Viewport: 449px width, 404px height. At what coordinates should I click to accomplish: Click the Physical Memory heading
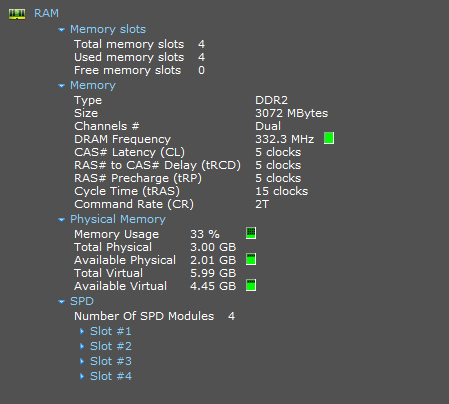point(118,219)
